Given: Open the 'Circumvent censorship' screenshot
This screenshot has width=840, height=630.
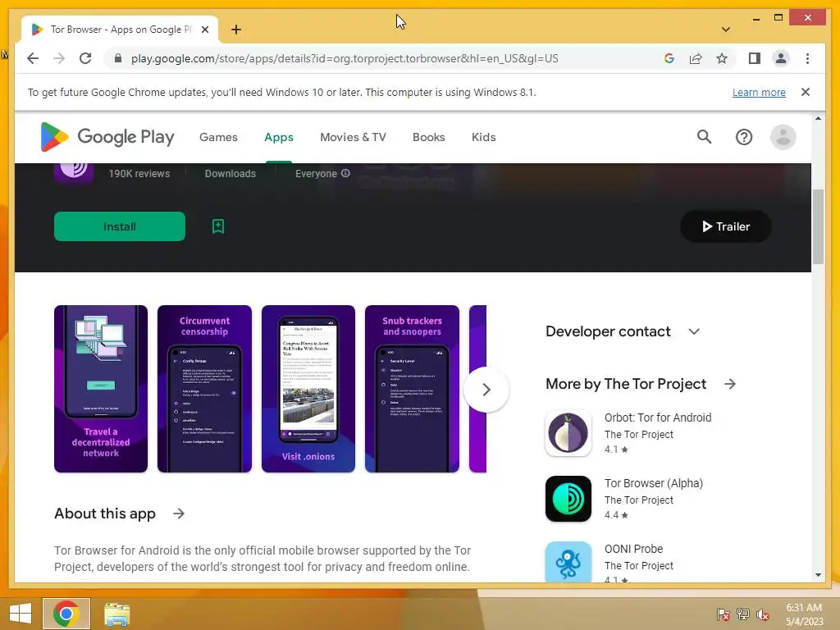Looking at the screenshot, I should 204,389.
